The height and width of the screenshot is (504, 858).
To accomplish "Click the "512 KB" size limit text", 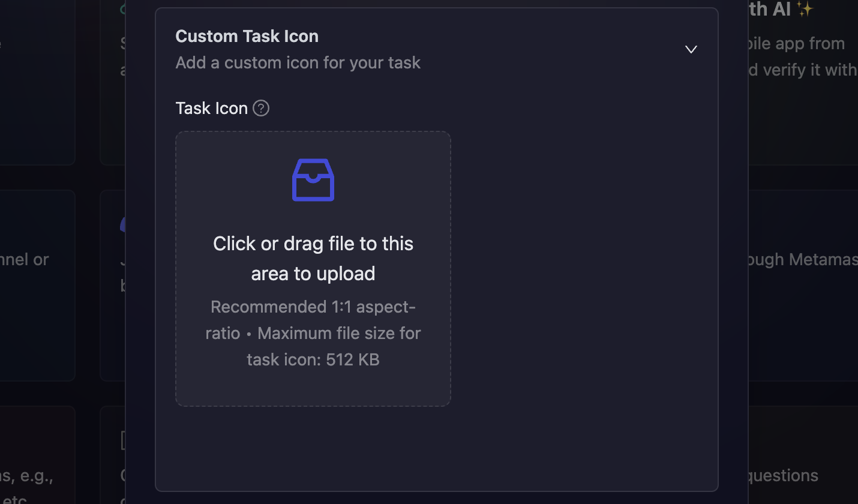I will 353,359.
